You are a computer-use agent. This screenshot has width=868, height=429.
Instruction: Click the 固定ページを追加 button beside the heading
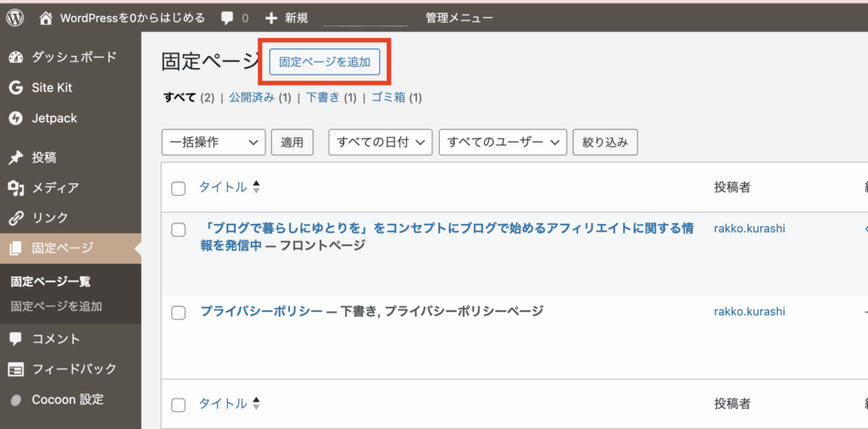click(325, 62)
